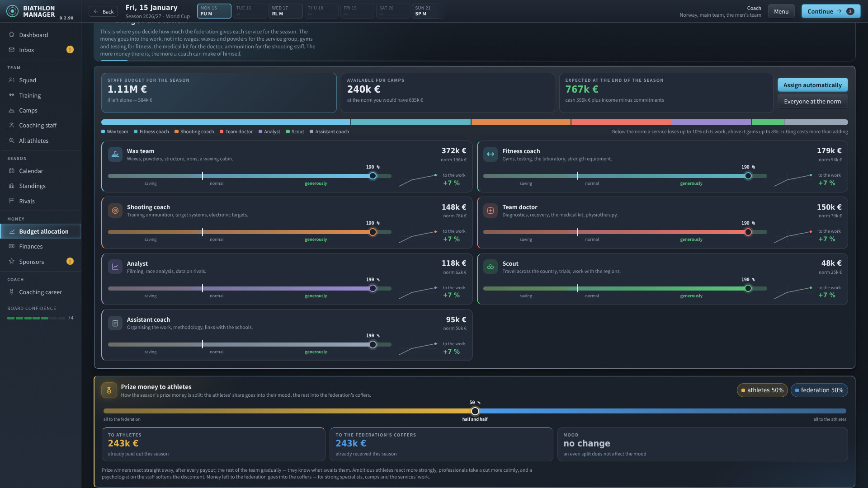Open the Coaching career page
The image size is (868, 488).
click(x=41, y=292)
